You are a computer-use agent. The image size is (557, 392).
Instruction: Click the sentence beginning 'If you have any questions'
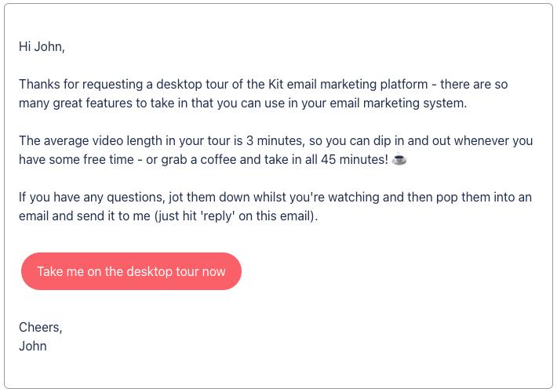[275, 206]
